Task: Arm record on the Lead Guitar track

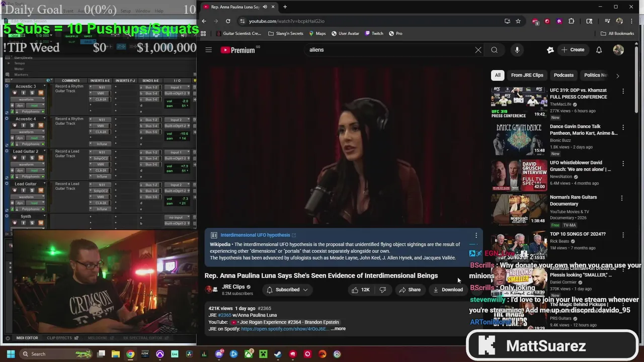Action: point(15,191)
